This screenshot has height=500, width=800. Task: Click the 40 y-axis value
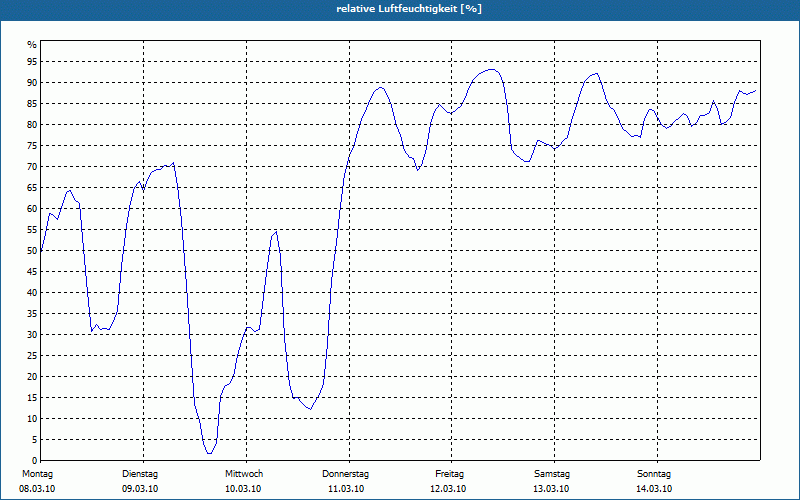tap(32, 293)
